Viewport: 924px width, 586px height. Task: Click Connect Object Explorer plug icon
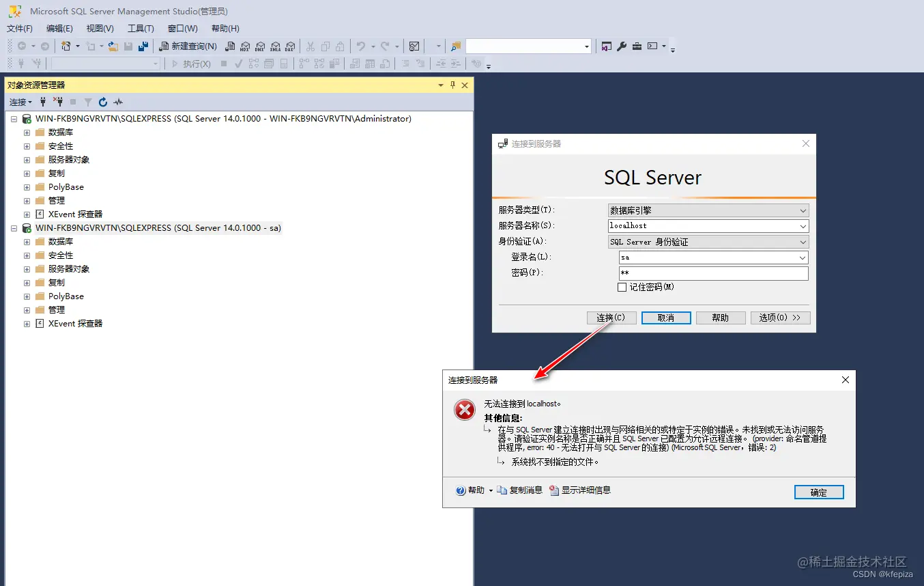(x=43, y=102)
